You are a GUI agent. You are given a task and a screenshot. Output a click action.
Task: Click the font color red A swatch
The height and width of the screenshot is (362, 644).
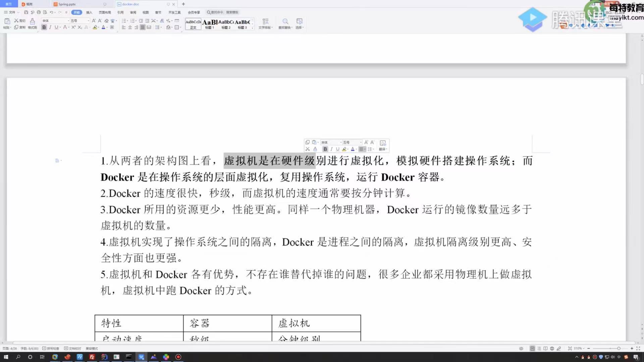click(103, 27)
